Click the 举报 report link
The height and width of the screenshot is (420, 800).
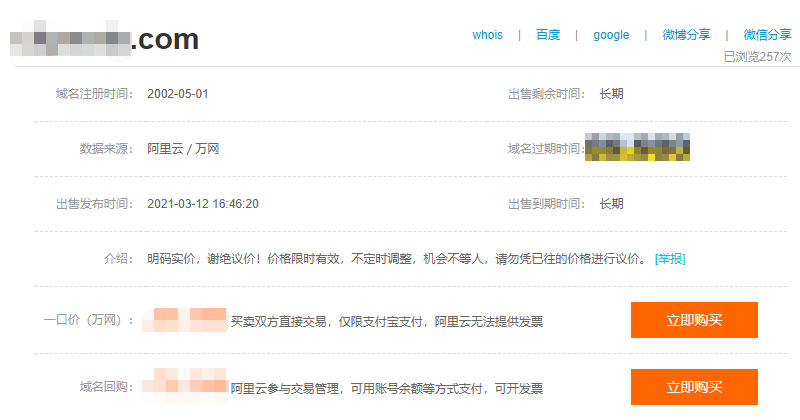coord(670,259)
